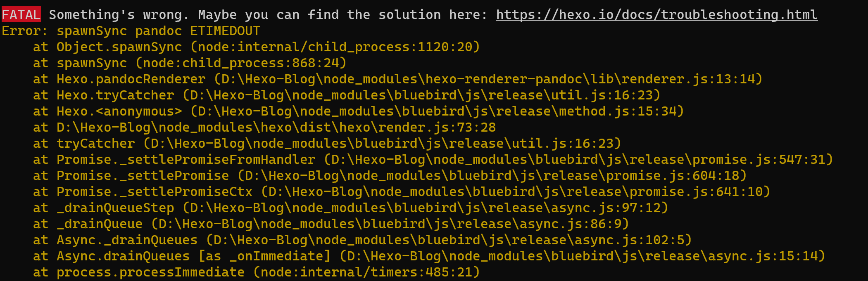Screen dimensions: 868x281
Task: Click the word ETIMEDOUT in the error
Action: (x=225, y=31)
